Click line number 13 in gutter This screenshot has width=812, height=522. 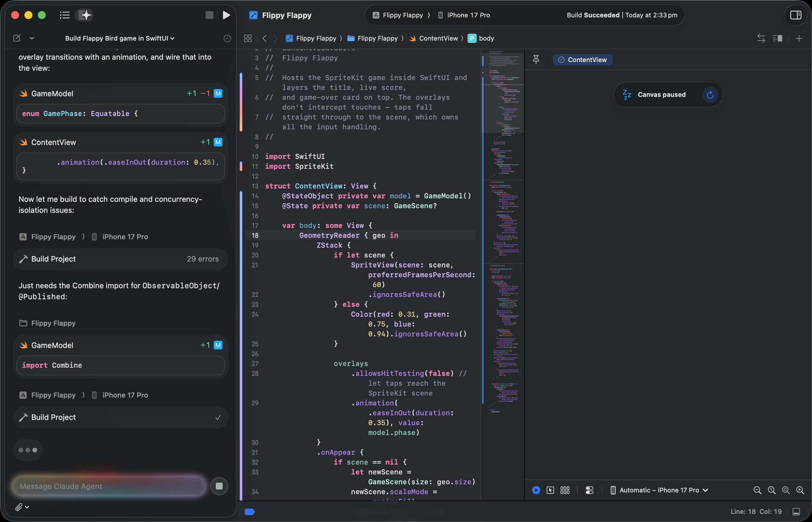255,186
